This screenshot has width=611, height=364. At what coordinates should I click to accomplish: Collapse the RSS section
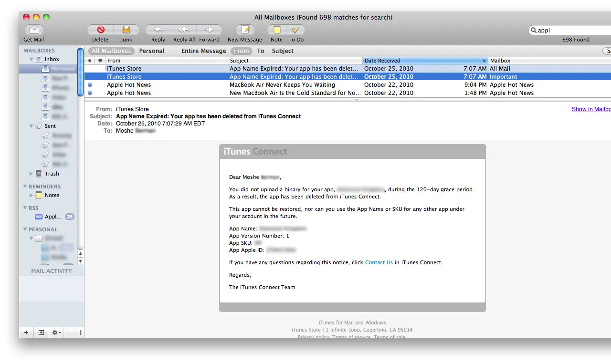(x=25, y=208)
